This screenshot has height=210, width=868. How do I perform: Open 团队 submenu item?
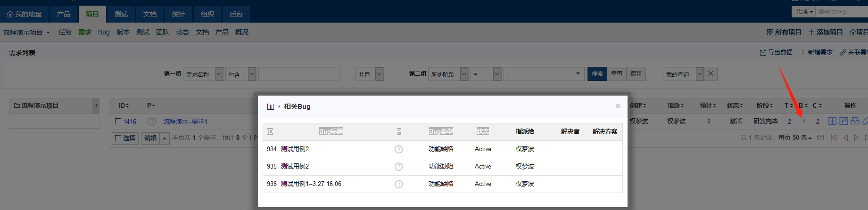163,32
